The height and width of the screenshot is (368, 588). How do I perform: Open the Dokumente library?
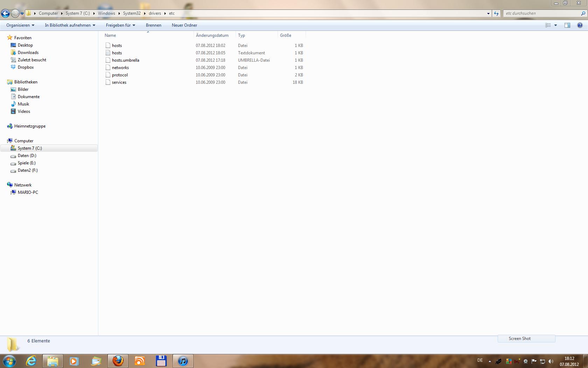29,97
